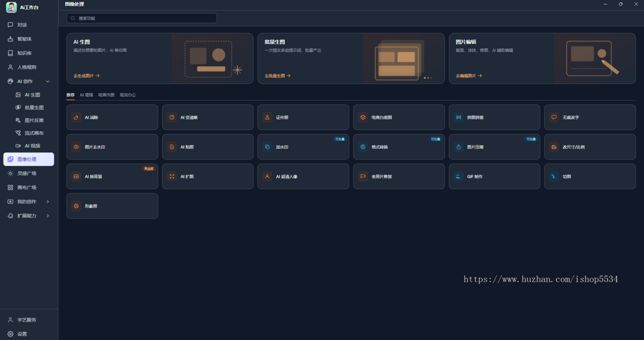Follow the 去批量生图 link
Image resolution: width=644 pixels, height=340 pixels.
pyautogui.click(x=277, y=76)
